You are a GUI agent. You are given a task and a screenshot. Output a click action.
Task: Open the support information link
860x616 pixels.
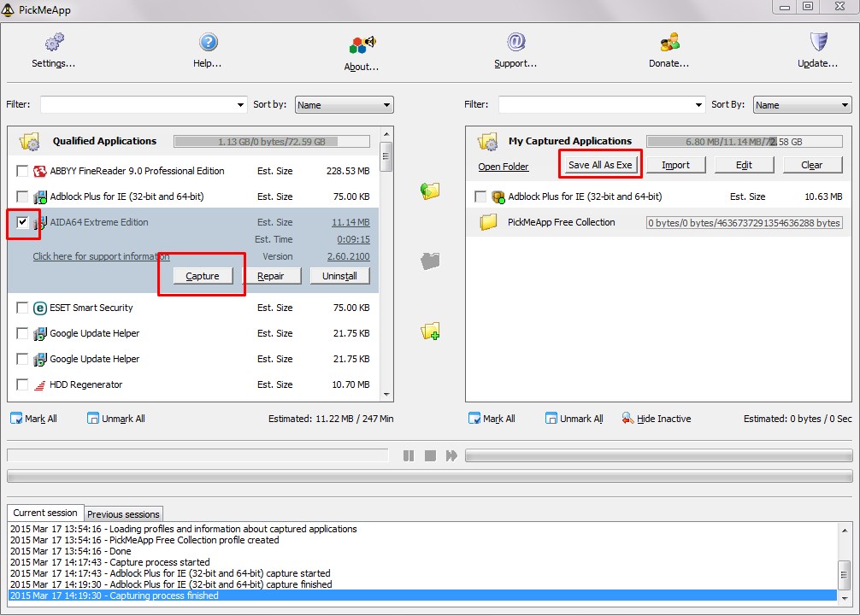click(101, 256)
